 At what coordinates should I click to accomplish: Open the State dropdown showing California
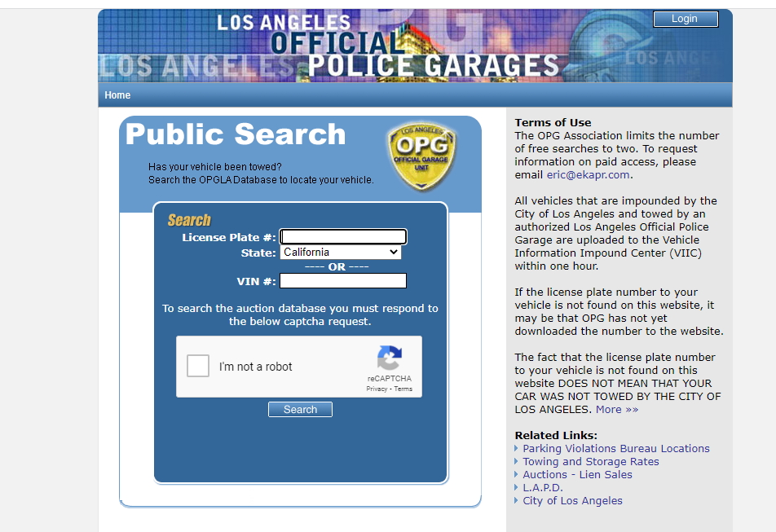[x=341, y=253]
